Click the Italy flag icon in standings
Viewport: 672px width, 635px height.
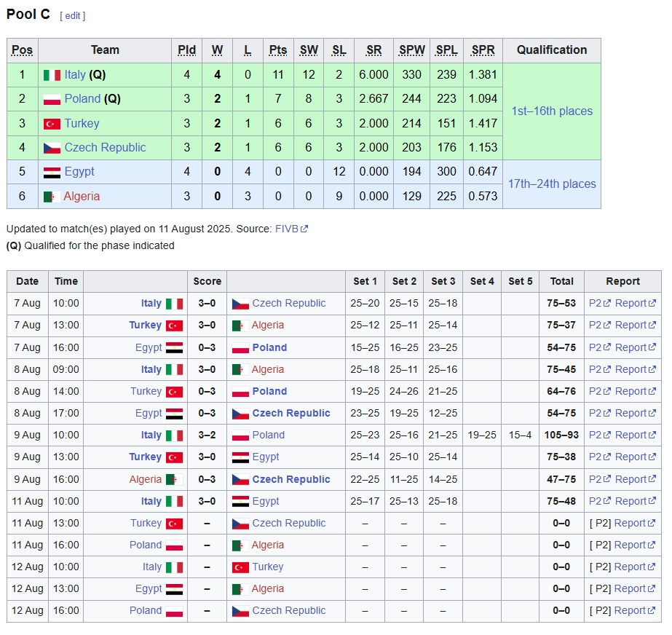[52, 75]
